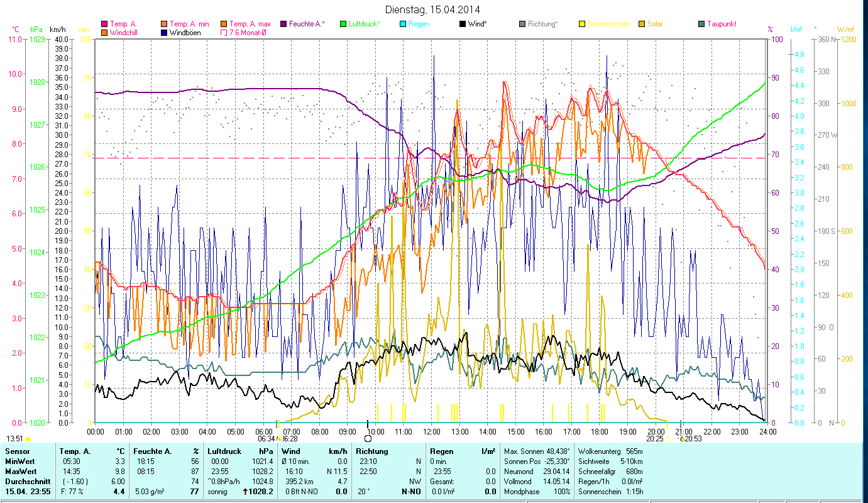Click the 'Luftdruck*' legend label

(365, 25)
